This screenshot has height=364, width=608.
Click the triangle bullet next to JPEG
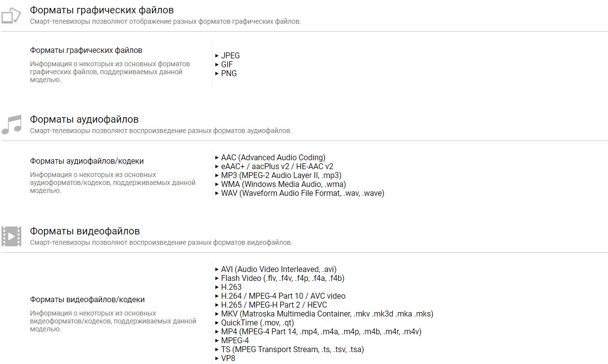[x=217, y=56]
